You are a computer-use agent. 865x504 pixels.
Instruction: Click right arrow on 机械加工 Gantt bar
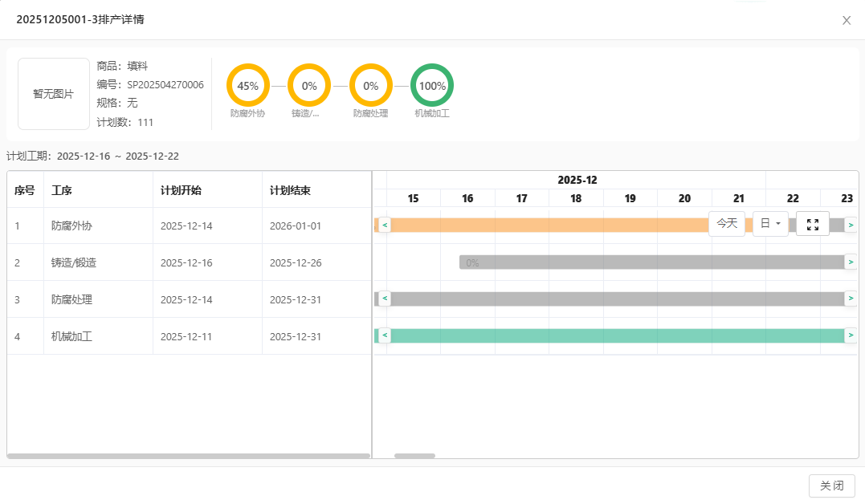[851, 335]
